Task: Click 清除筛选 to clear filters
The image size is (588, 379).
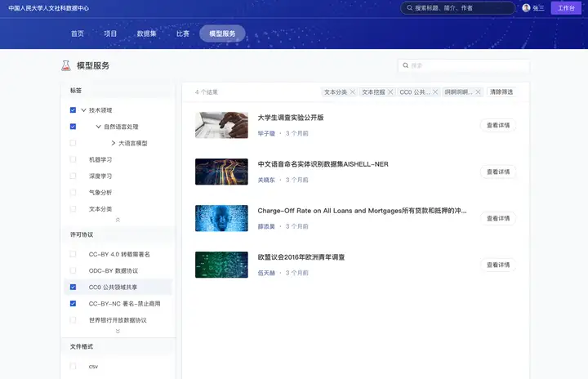Action: tap(501, 92)
